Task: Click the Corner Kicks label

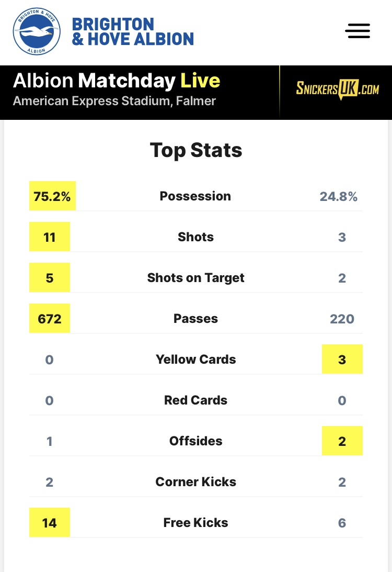Action: click(195, 482)
